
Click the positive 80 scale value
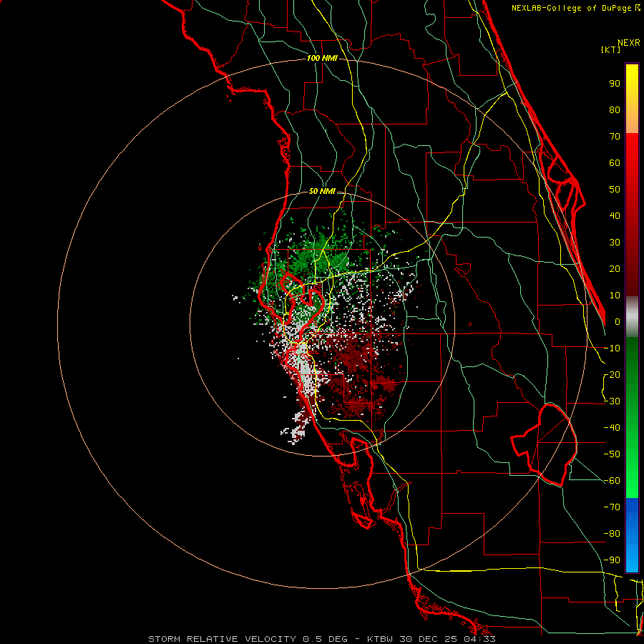click(x=615, y=109)
